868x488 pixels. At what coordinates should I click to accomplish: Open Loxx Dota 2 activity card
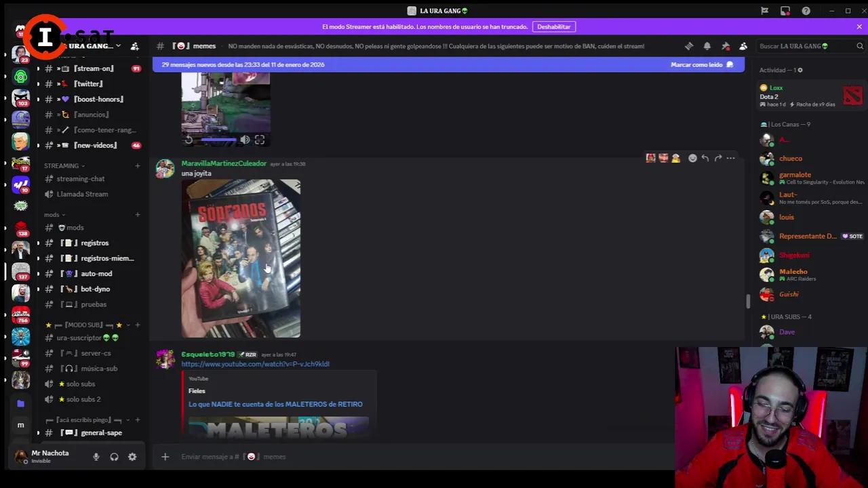tap(812, 96)
